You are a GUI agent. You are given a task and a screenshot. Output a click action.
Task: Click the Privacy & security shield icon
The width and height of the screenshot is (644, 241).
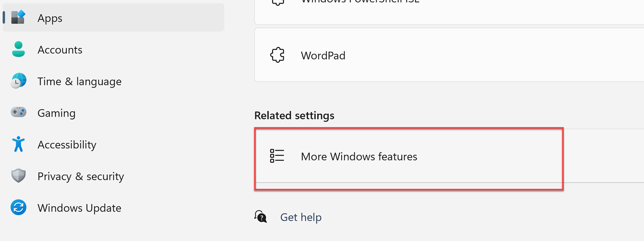coord(18,176)
